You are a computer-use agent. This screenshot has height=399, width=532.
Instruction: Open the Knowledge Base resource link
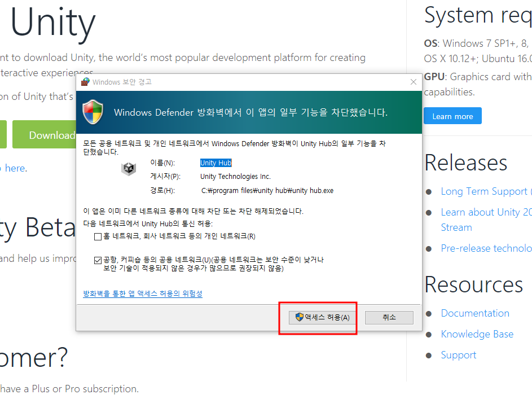coord(477,334)
